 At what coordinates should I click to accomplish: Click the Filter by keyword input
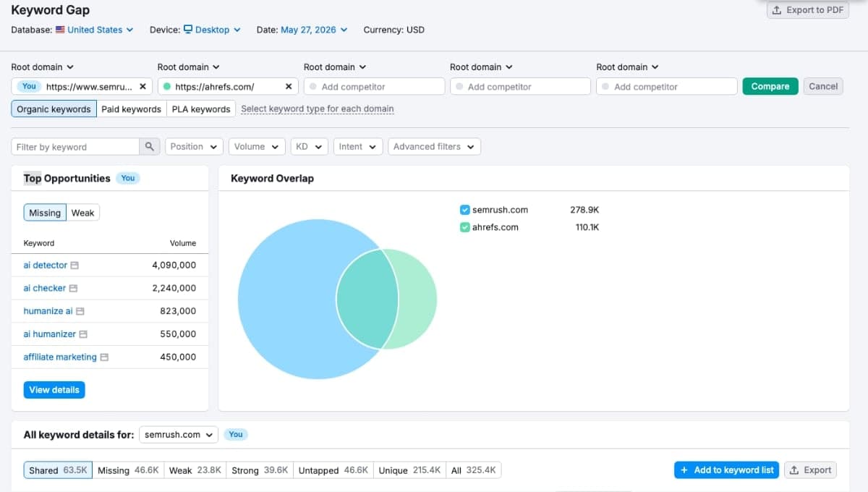tap(75, 147)
